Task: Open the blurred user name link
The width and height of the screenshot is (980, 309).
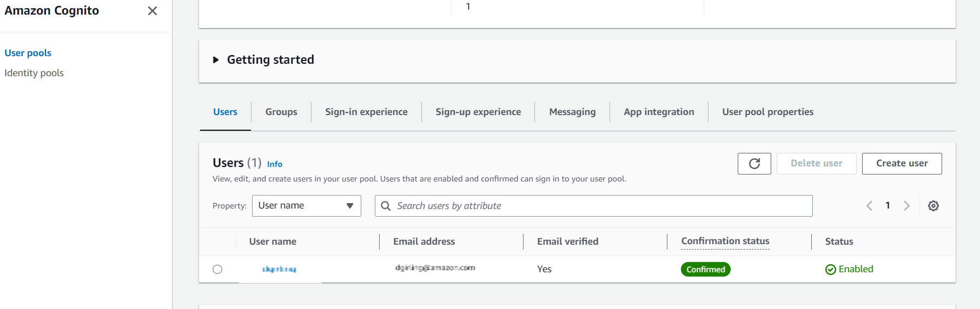Action: point(279,269)
